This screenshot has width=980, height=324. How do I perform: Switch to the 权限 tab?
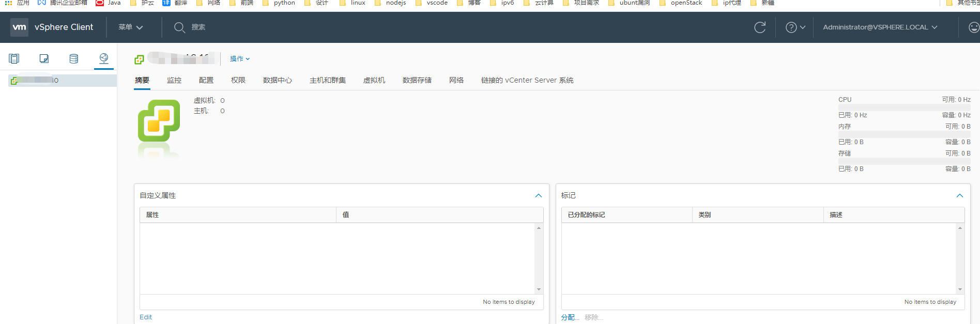coord(238,81)
